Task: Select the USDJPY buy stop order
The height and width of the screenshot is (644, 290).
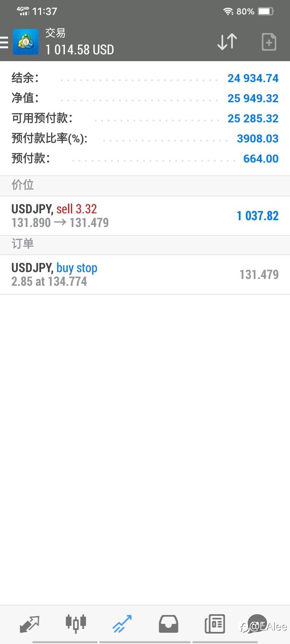Action: [145, 275]
